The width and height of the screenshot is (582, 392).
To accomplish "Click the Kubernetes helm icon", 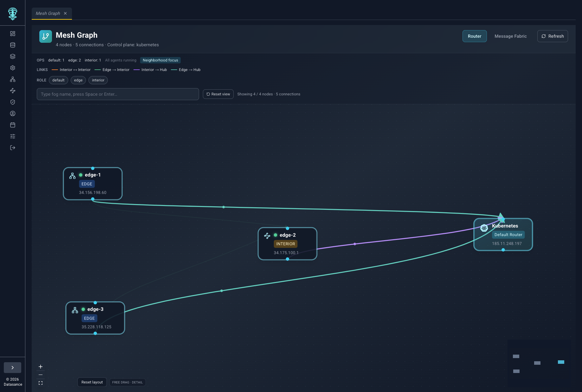I will point(484,228).
